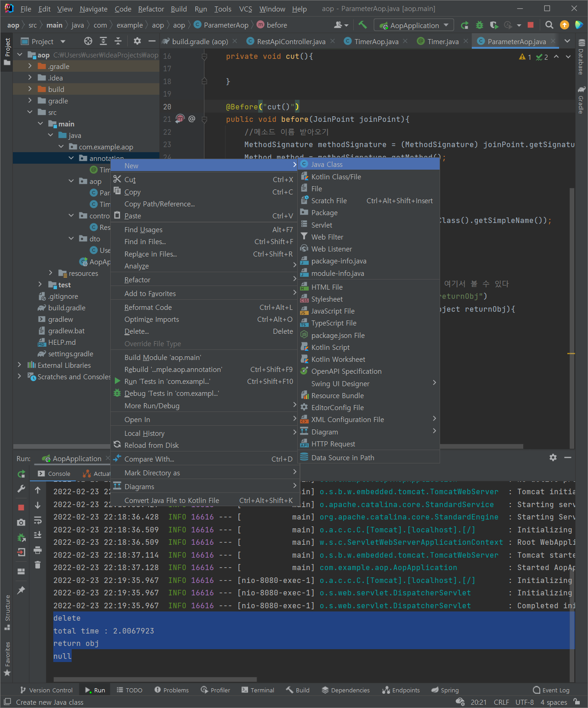The height and width of the screenshot is (708, 588).
Task: Open AopApplication run configuration dropdown
Action: pos(414,25)
